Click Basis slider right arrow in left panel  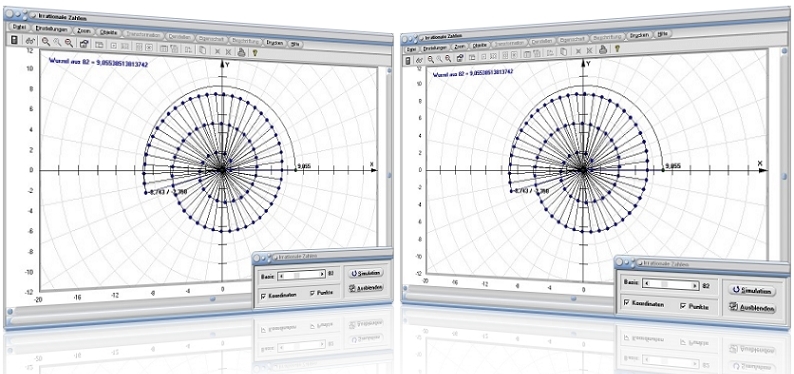point(322,274)
